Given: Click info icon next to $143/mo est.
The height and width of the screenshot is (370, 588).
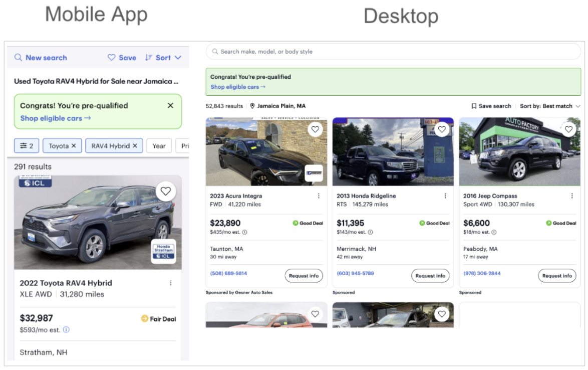Looking at the screenshot, I should pyautogui.click(x=370, y=232).
